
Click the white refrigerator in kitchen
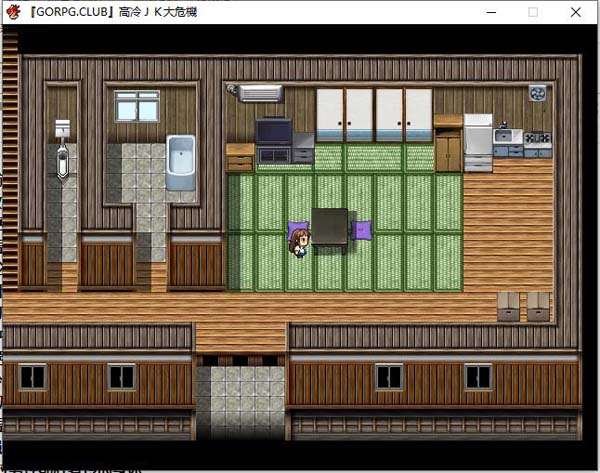(478, 143)
